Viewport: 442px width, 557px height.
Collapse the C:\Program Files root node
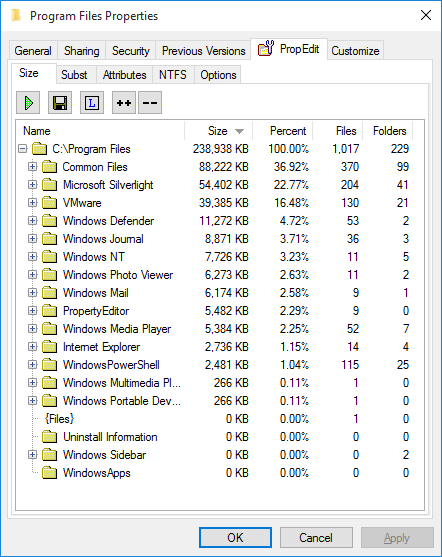pos(22,148)
